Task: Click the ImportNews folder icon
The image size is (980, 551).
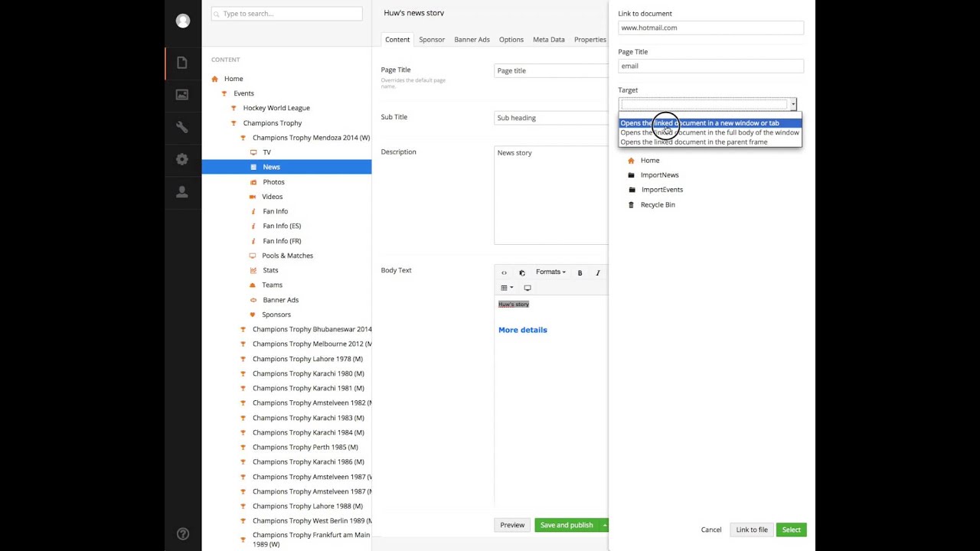Action: (631, 175)
